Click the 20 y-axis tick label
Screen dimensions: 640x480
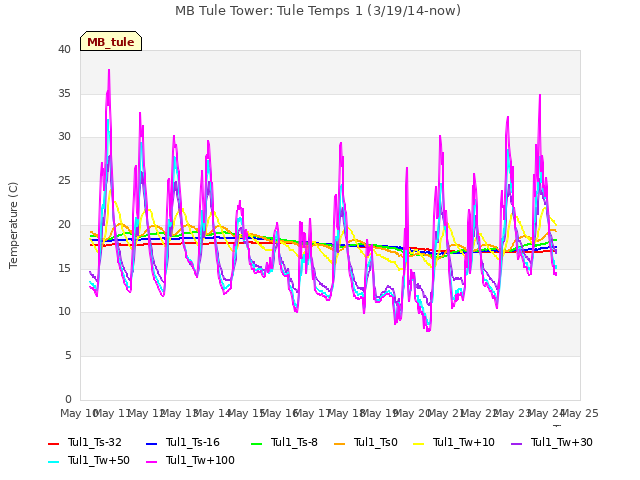64,224
